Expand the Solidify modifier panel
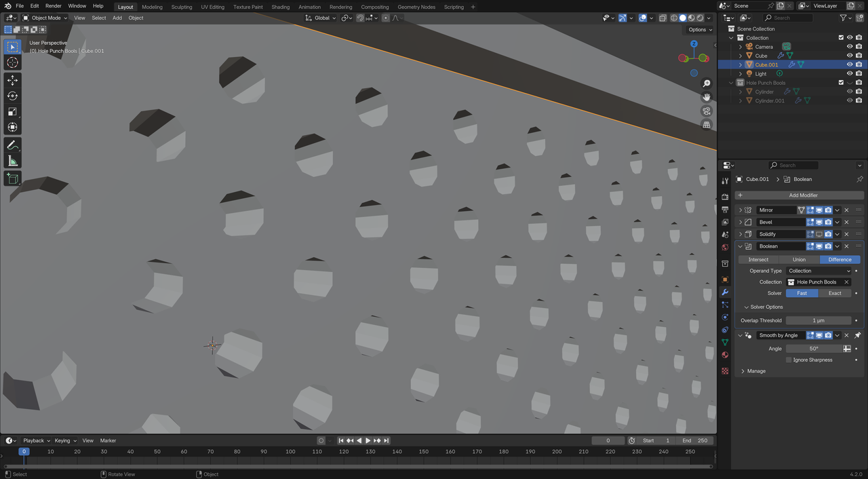Viewport: 868px width, 479px height. click(740, 234)
